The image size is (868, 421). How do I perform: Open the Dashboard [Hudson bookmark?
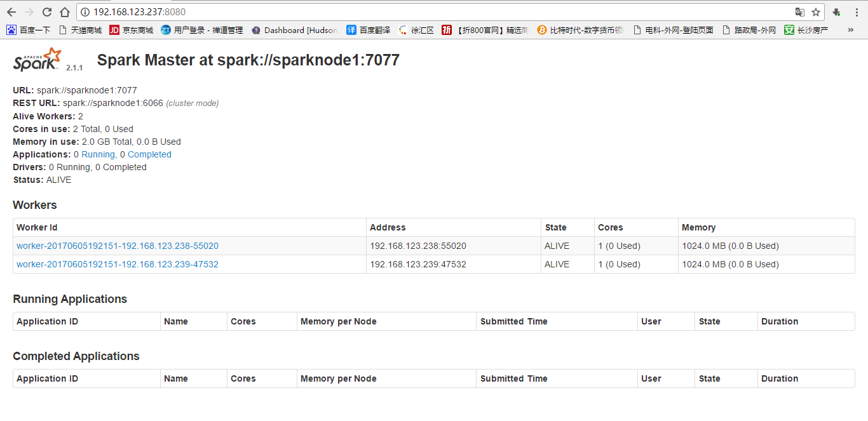coord(295,30)
